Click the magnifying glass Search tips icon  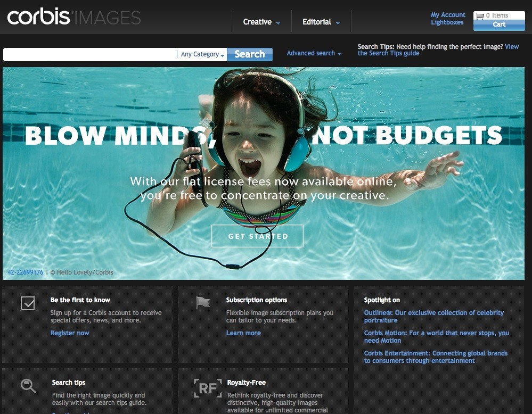click(28, 386)
